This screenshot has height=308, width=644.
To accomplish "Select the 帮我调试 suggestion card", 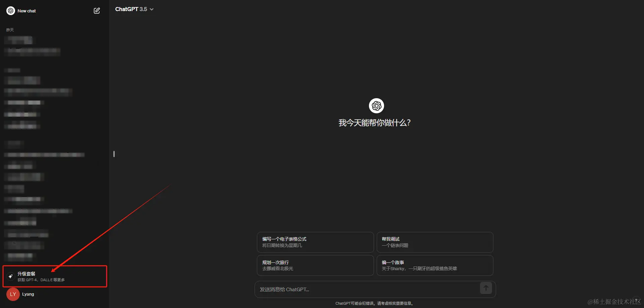I will pos(435,242).
